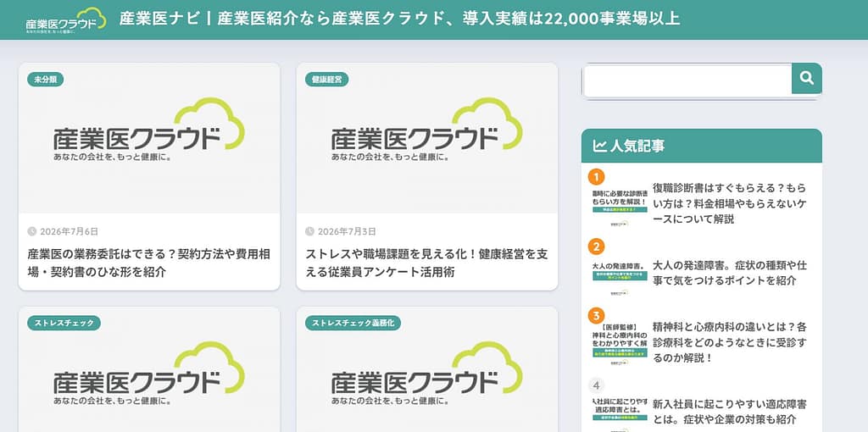Open thumbnail of the ストレスチェック義務化 card

point(427,369)
